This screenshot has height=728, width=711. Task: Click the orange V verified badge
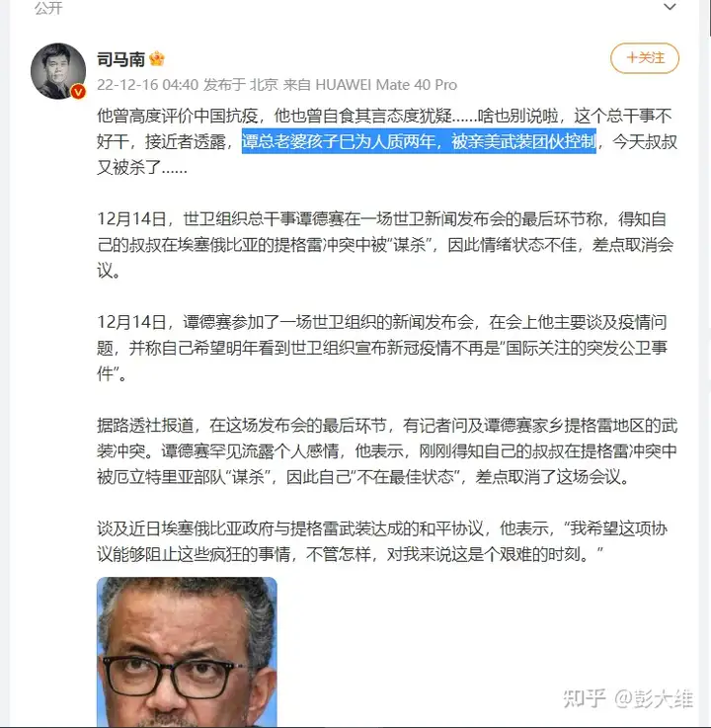(78, 92)
